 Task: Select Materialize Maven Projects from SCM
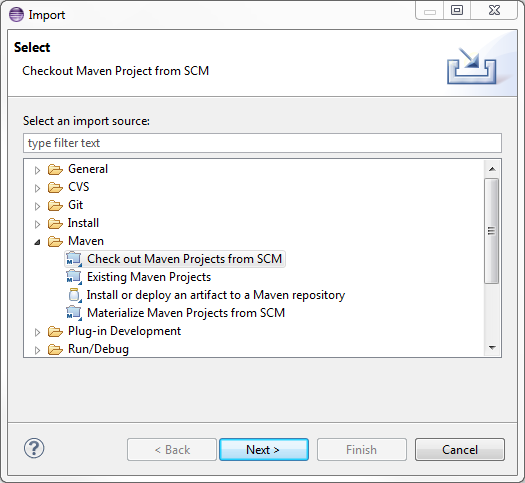(x=186, y=313)
